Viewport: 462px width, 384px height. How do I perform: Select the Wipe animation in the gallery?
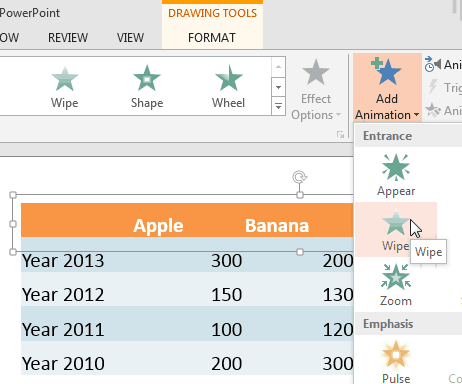[65, 87]
